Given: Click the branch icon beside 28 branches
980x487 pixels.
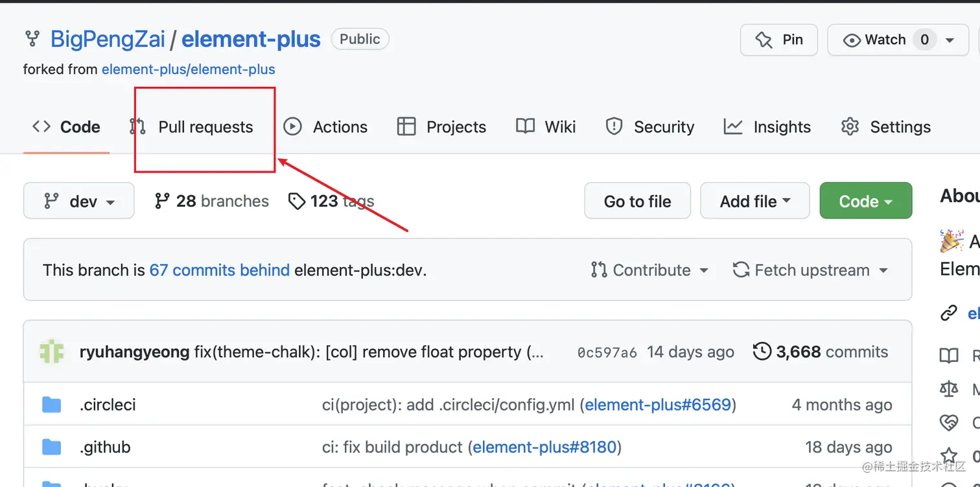Looking at the screenshot, I should [162, 201].
